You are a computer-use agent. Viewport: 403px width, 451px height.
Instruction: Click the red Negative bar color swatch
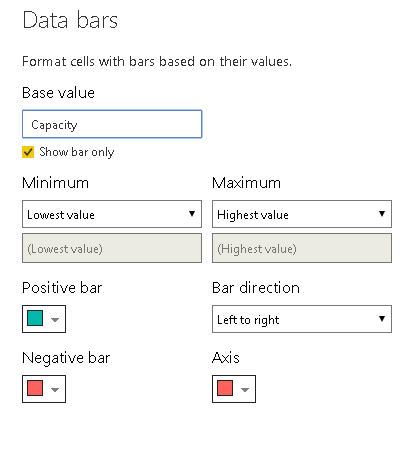point(35,388)
